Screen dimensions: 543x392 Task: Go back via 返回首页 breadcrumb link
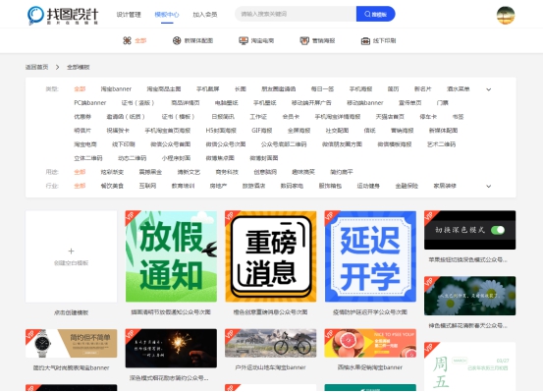[x=36, y=67]
